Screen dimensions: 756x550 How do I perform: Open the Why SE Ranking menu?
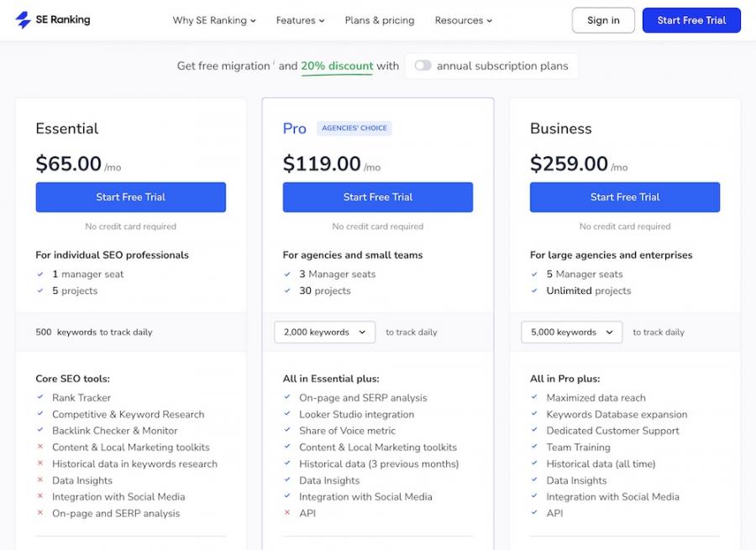(x=213, y=20)
